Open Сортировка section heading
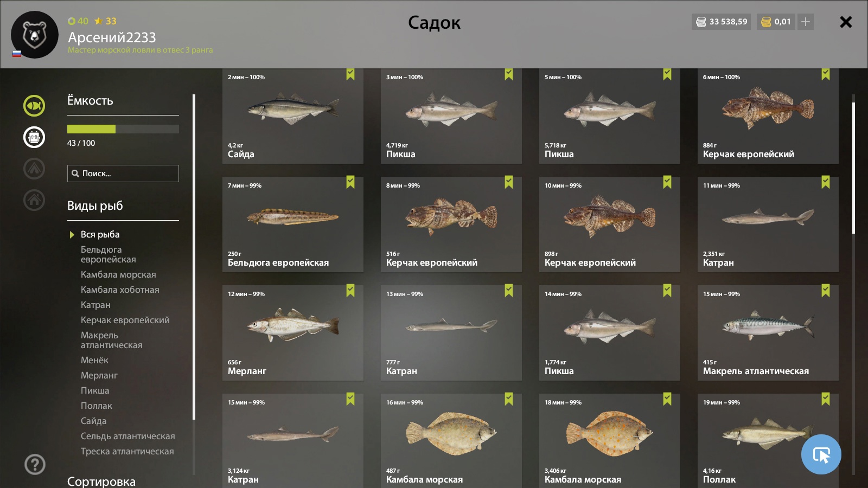The image size is (868, 488). click(x=101, y=481)
